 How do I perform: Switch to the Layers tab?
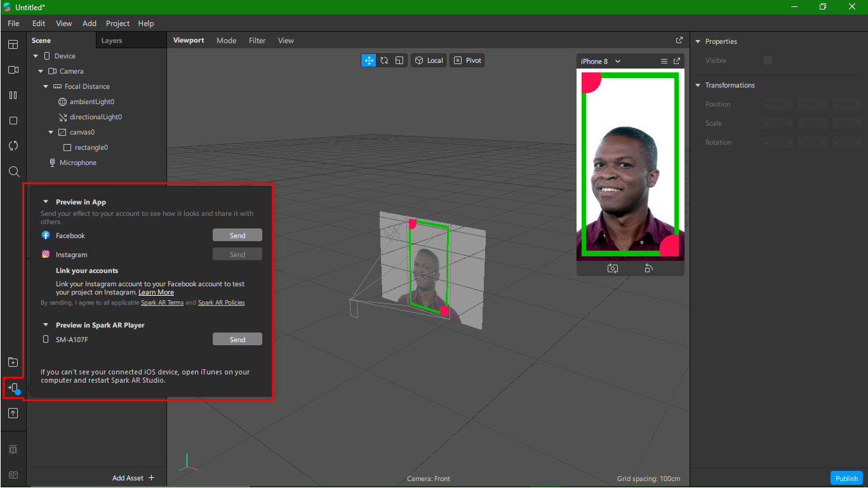coord(111,40)
